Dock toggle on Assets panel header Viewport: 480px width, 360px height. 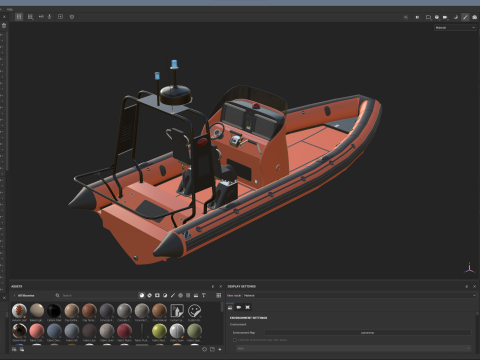coord(213,286)
